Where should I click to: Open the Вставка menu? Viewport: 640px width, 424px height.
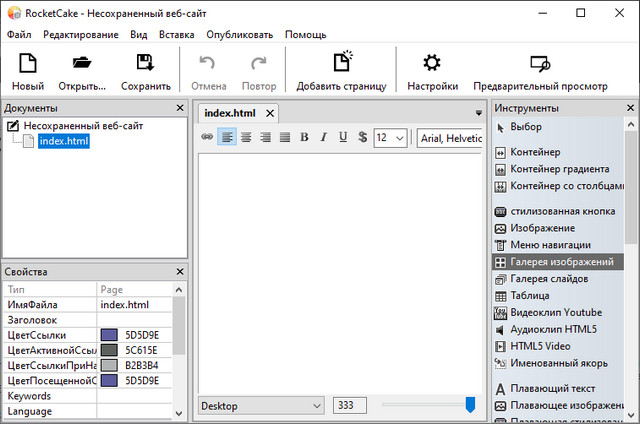click(x=177, y=34)
